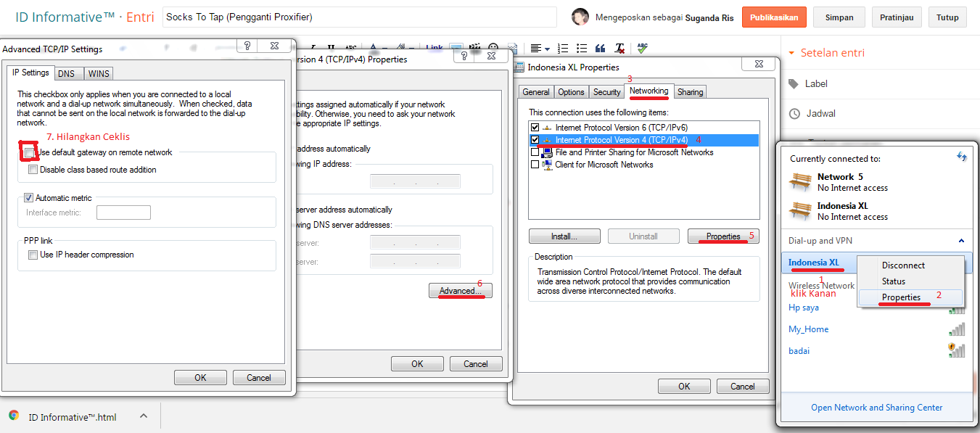Click the Jadwal clock icon in sidebar
This screenshot has width=980, height=433.
[x=794, y=113]
